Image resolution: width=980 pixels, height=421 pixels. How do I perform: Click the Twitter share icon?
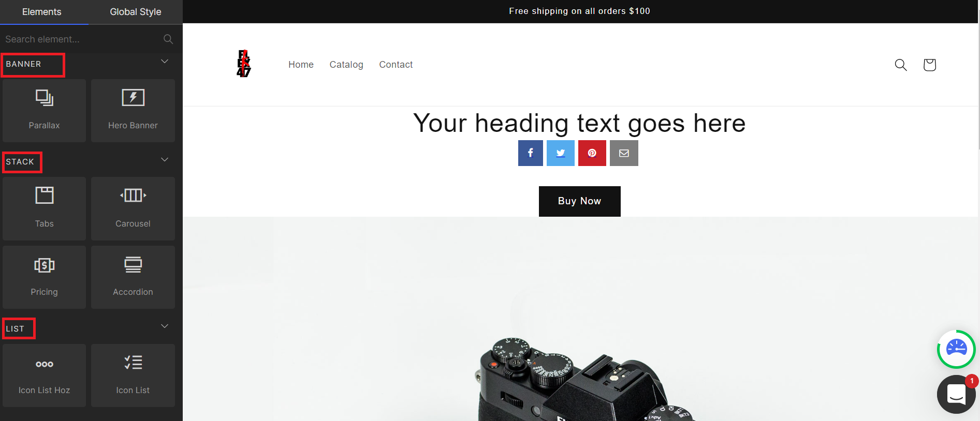click(x=561, y=153)
